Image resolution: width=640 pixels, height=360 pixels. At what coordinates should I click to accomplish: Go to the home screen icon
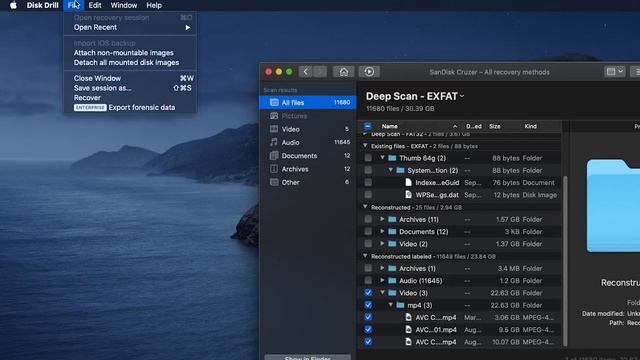point(344,72)
